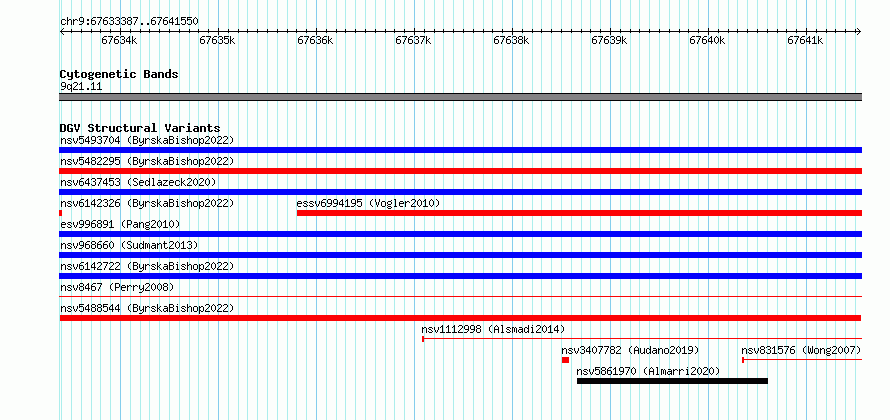Open the nsv6142722 (ByrskaBishop2022) label
Screen dimensions: 890x420
[x=147, y=266]
